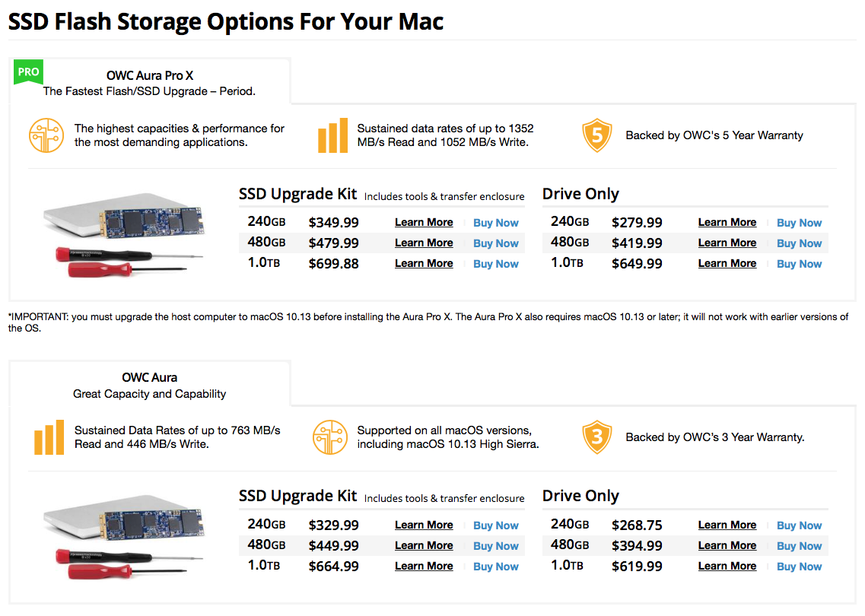Open the OWC Aura Pro X tab heading
This screenshot has height=616, width=865.
(150, 75)
